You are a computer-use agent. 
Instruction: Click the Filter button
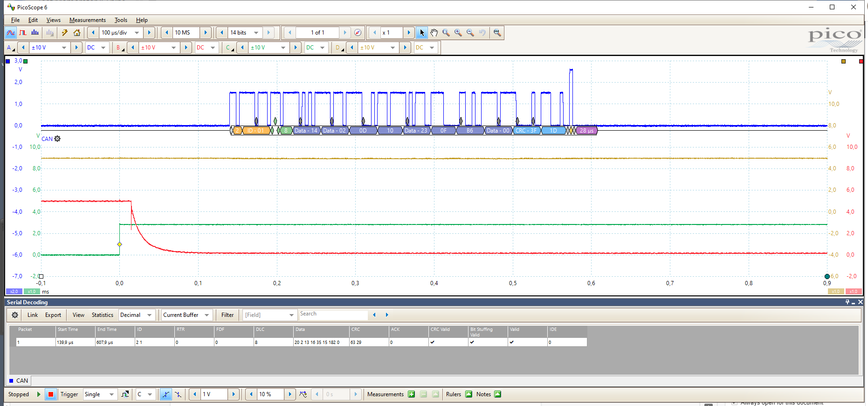(227, 315)
